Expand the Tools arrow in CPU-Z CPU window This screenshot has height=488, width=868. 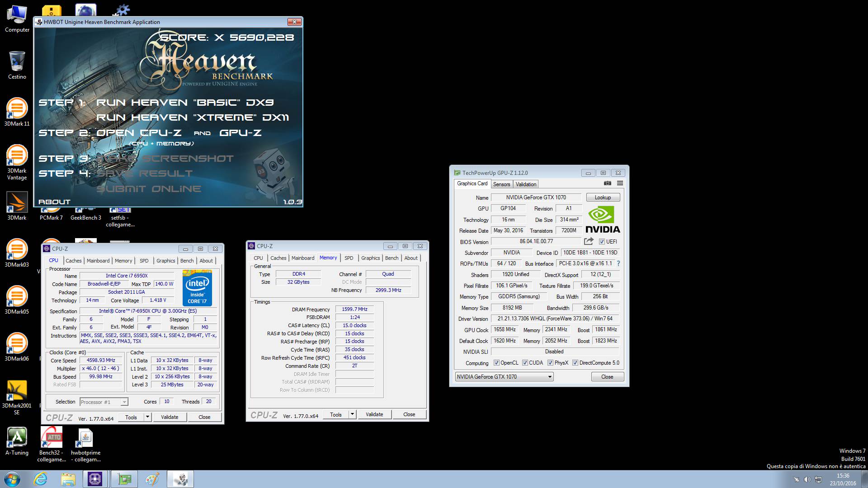pos(147,417)
